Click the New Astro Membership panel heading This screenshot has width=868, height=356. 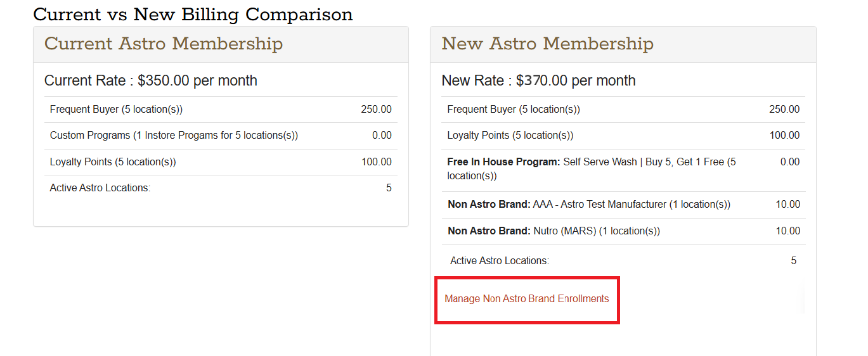coord(547,44)
